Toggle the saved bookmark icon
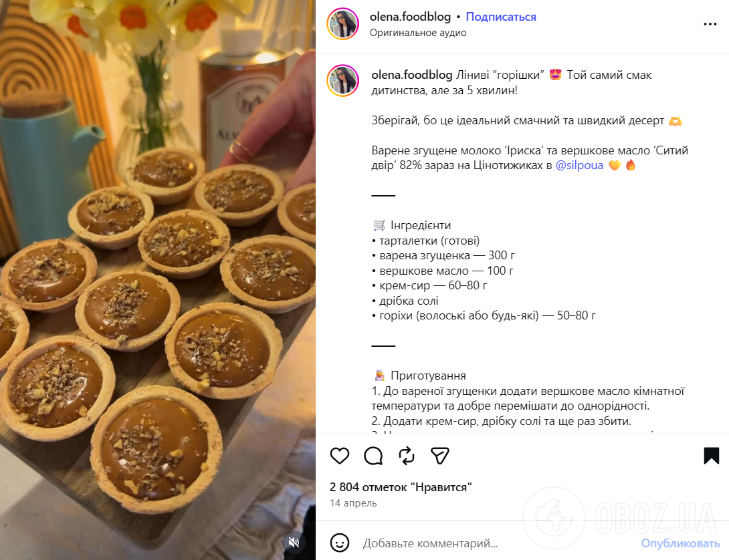The width and height of the screenshot is (729, 560). (x=711, y=456)
